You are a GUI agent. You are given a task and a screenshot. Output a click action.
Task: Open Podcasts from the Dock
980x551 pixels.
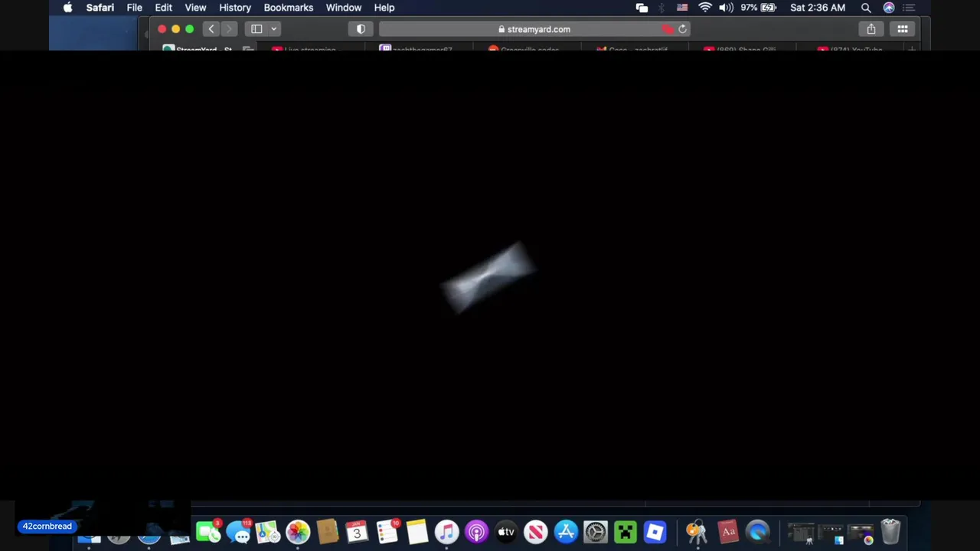click(x=476, y=532)
